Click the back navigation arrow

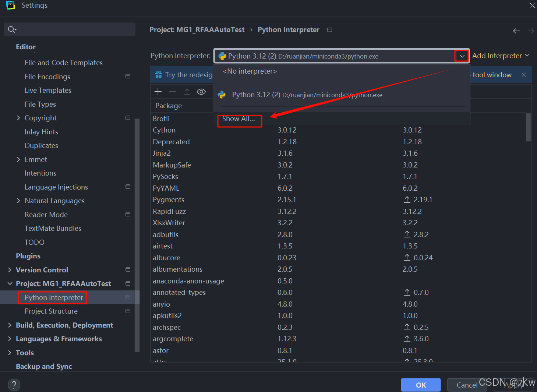516,31
